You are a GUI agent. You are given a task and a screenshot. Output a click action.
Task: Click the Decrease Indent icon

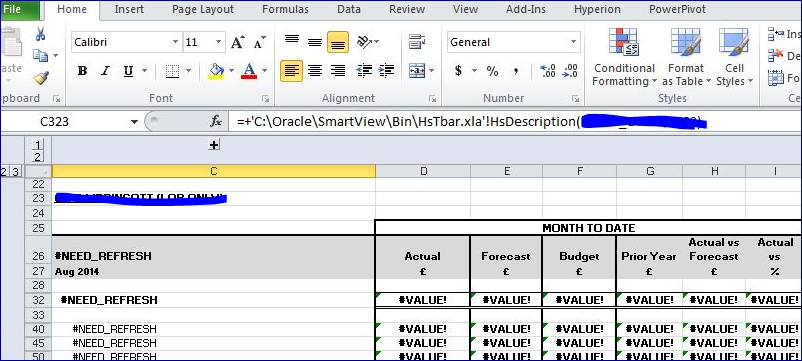[364, 71]
